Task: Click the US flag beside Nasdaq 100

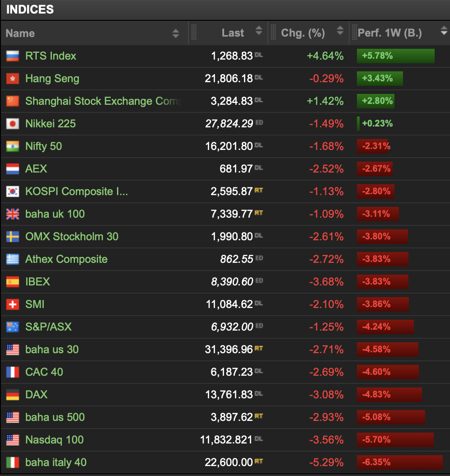Action: coord(13,439)
